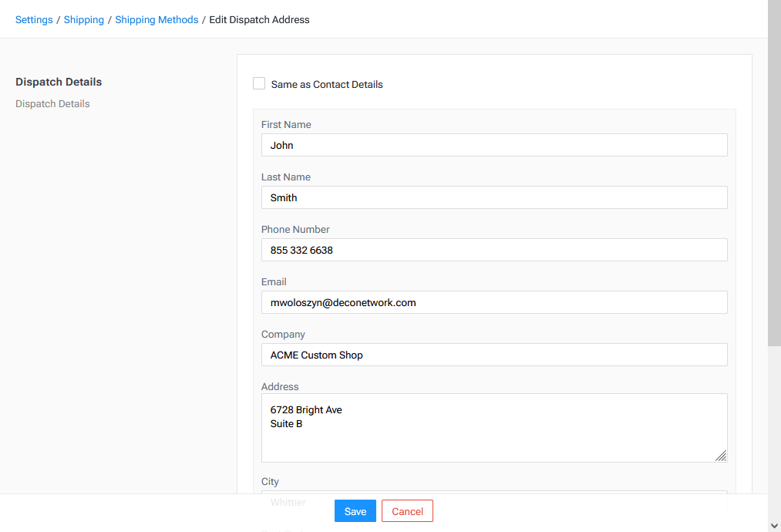Cancel editing the dispatch address

click(407, 510)
